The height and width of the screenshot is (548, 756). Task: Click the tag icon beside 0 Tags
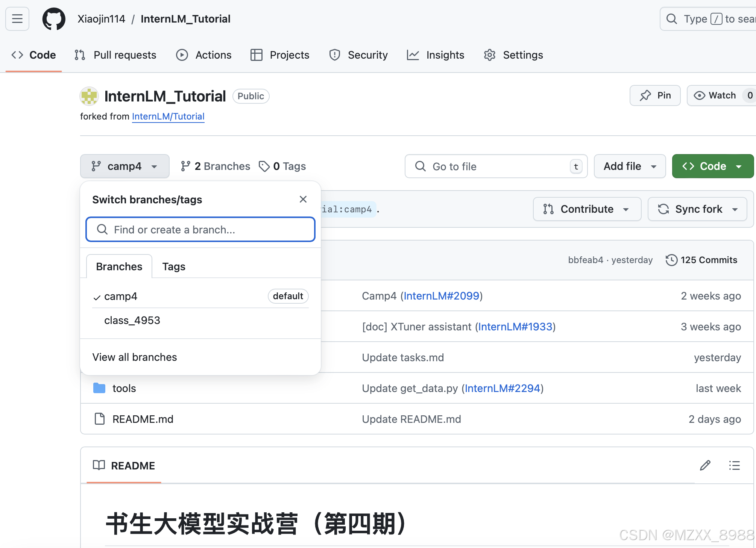(x=264, y=166)
